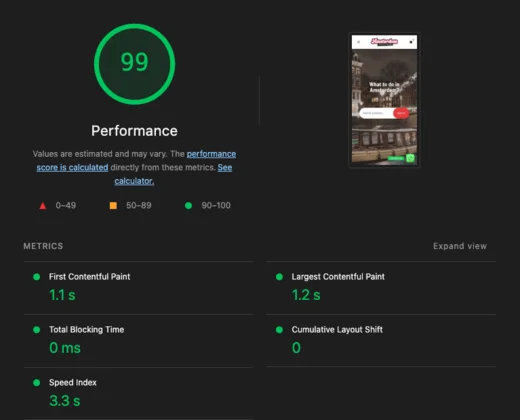Click the 0–49 range label

click(x=66, y=205)
